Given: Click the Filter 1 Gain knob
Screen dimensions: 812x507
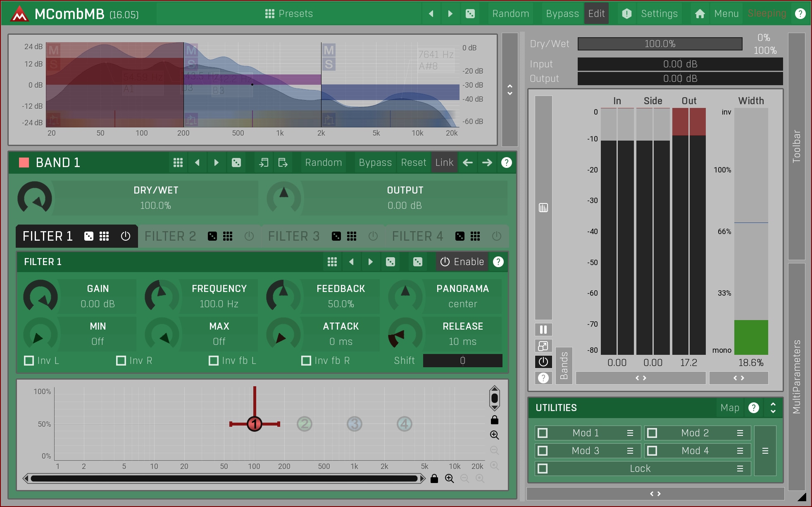Looking at the screenshot, I should point(40,297).
